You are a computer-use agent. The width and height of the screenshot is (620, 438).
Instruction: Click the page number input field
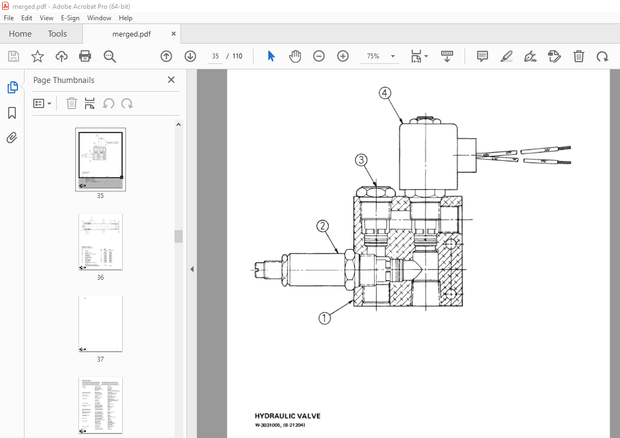pos(216,57)
